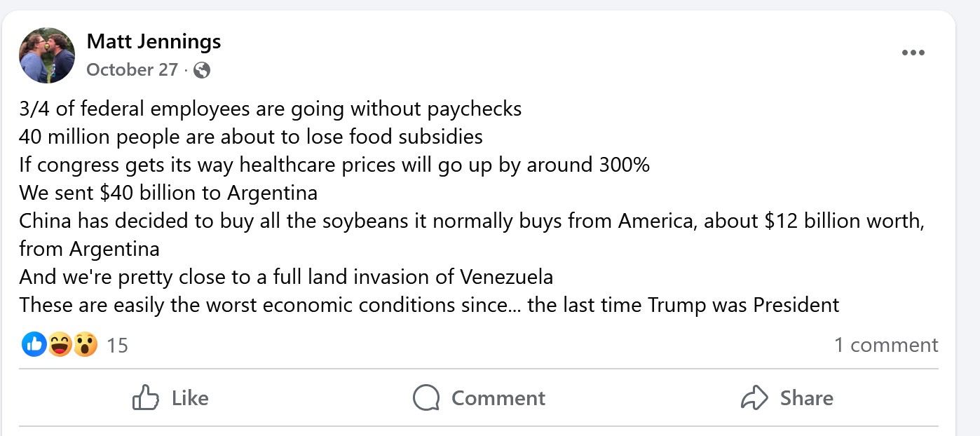The width and height of the screenshot is (980, 436).
Task: Click the Share arrow icon
Action: coord(754,397)
